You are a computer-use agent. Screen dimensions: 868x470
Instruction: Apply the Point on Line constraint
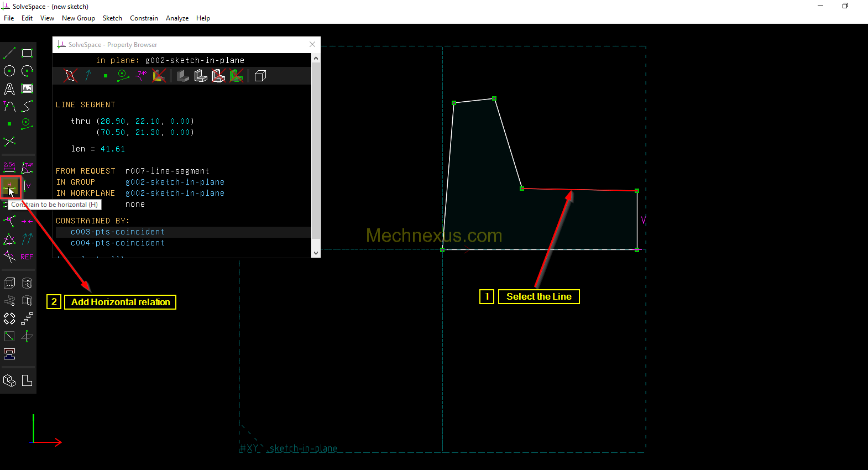click(9, 221)
